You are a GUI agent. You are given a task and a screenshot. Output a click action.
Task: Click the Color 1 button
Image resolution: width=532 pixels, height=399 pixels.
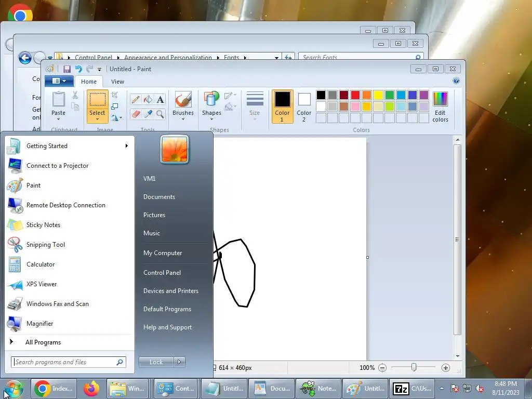click(282, 107)
